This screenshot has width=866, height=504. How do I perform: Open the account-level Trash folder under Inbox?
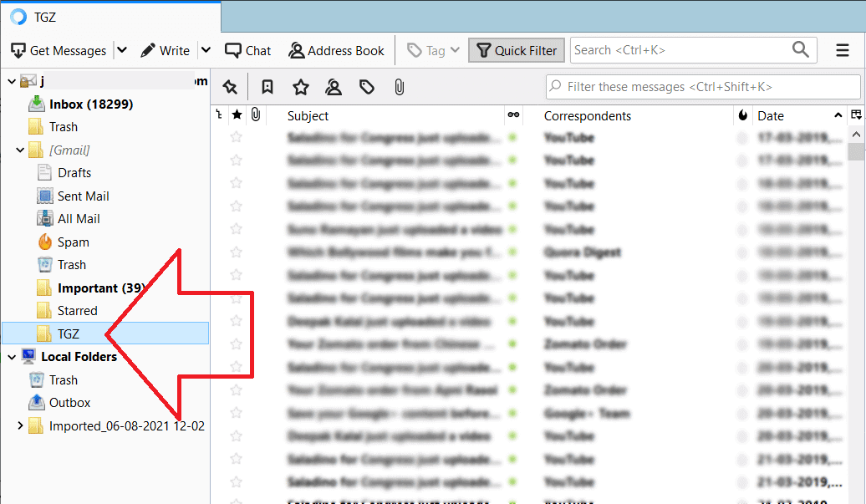coord(63,127)
